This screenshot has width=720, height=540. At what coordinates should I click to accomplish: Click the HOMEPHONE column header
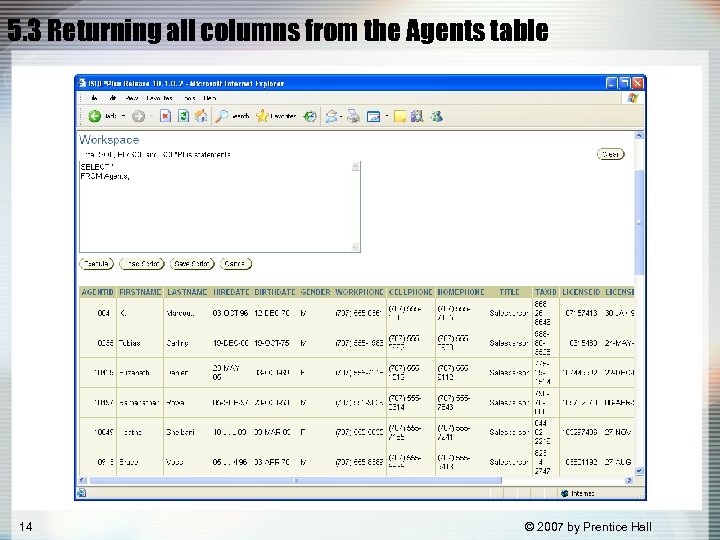click(461, 292)
